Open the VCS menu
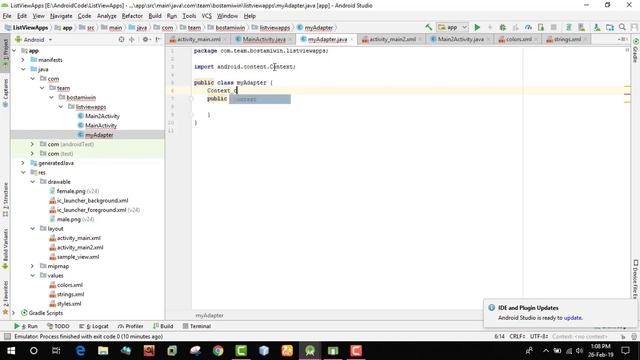This screenshot has height=360, width=640. click(207, 16)
